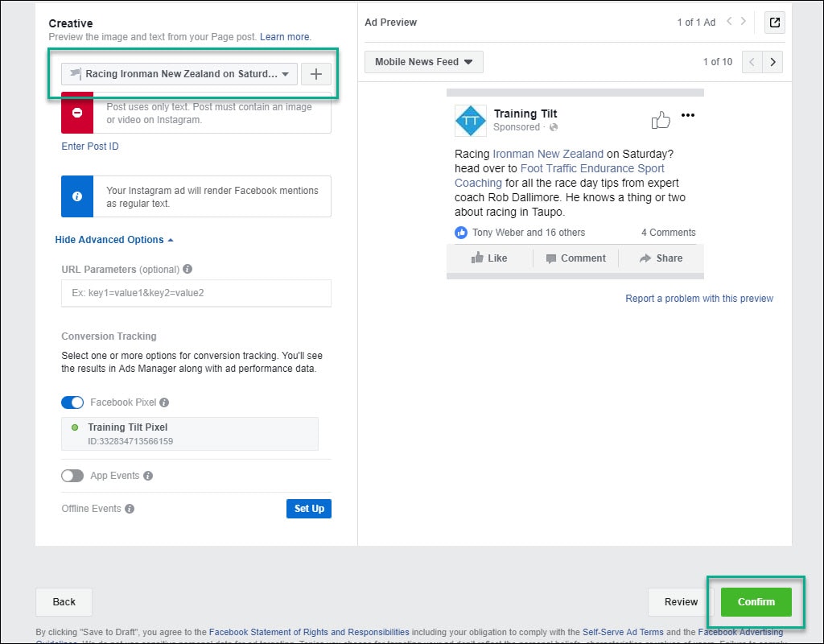Image resolution: width=824 pixels, height=644 pixels.
Task: Click the URL Parameters input field
Action: click(x=196, y=293)
